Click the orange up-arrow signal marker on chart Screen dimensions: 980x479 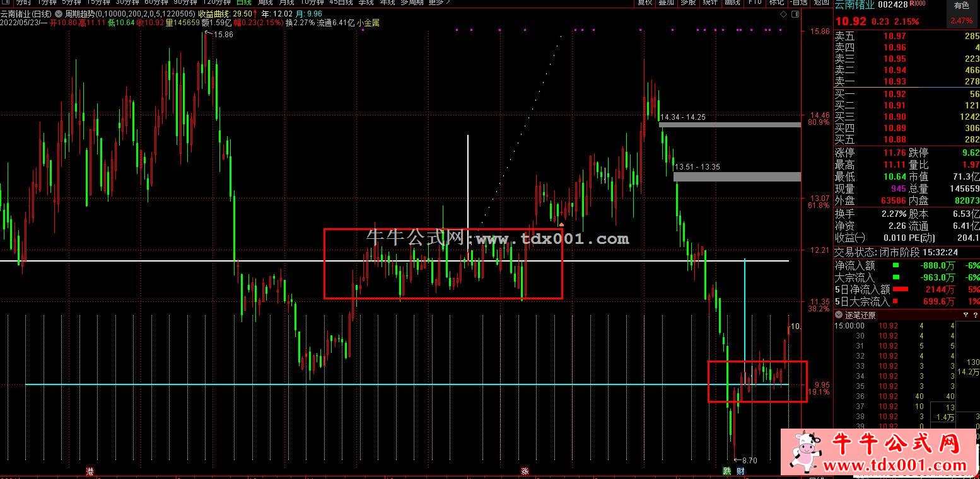coord(561,223)
